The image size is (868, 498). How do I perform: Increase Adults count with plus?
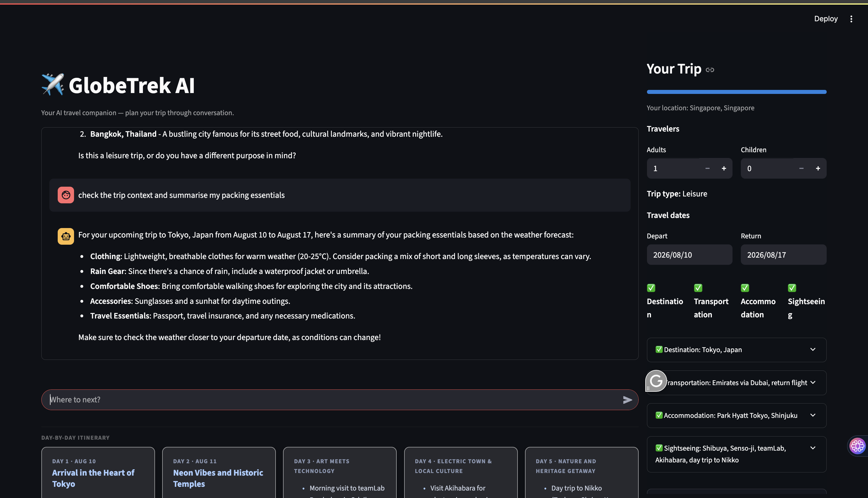[724, 168]
